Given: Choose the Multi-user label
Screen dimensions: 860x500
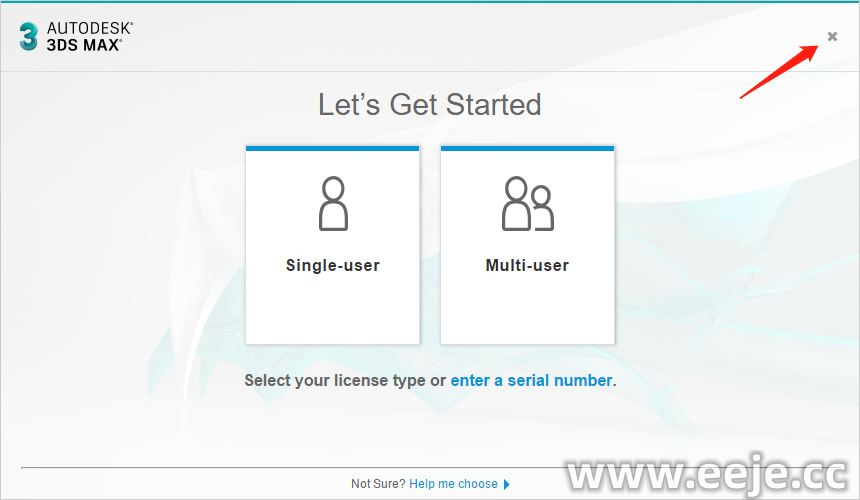Looking at the screenshot, I should pyautogui.click(x=527, y=266).
